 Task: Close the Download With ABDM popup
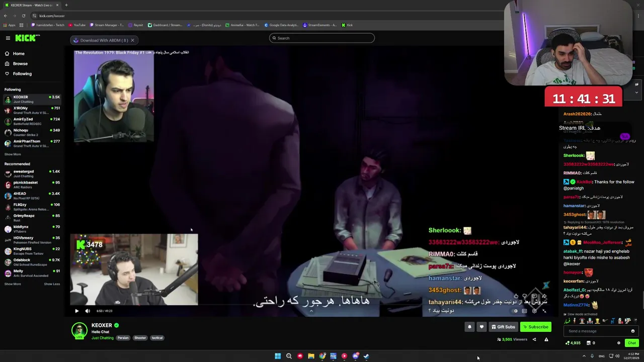tap(132, 40)
